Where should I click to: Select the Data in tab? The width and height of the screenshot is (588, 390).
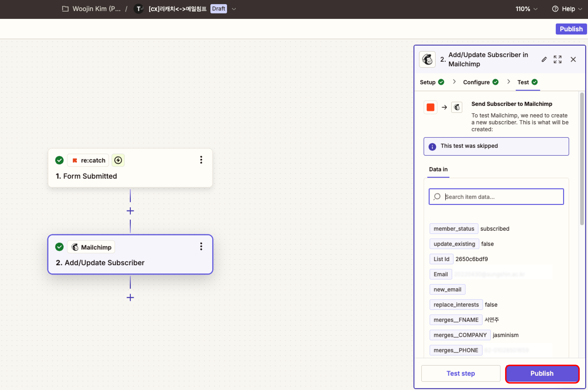pyautogui.click(x=438, y=169)
